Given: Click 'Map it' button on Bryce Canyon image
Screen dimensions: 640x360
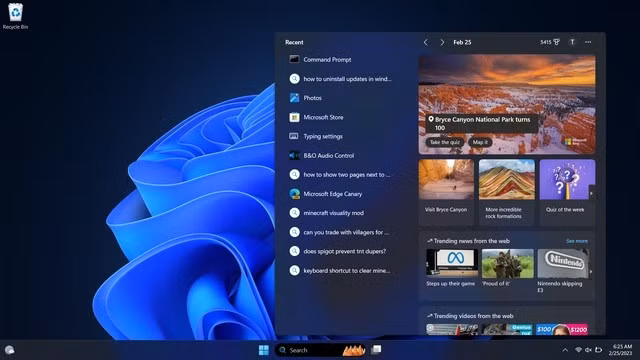Looking at the screenshot, I should [x=480, y=142].
